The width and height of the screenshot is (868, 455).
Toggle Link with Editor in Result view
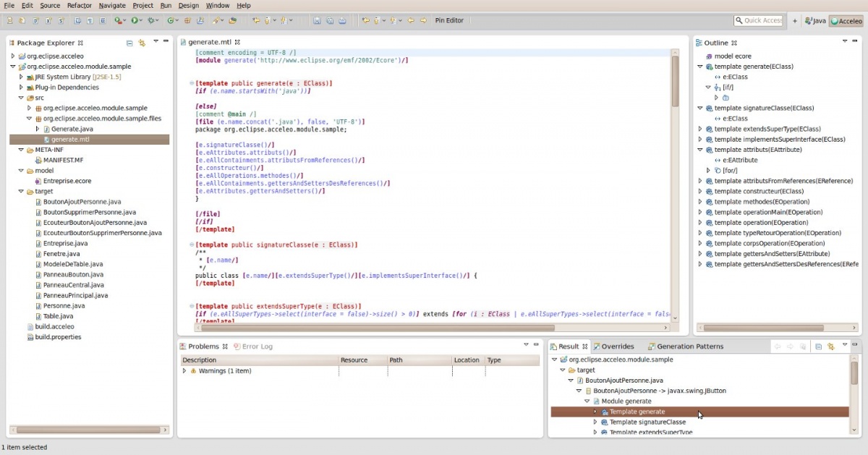pos(831,346)
